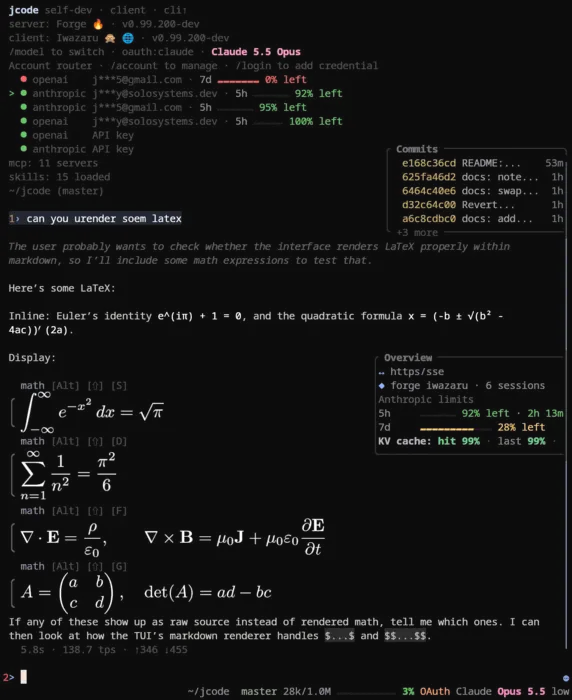Click status bar 'low' effort label

(560, 692)
